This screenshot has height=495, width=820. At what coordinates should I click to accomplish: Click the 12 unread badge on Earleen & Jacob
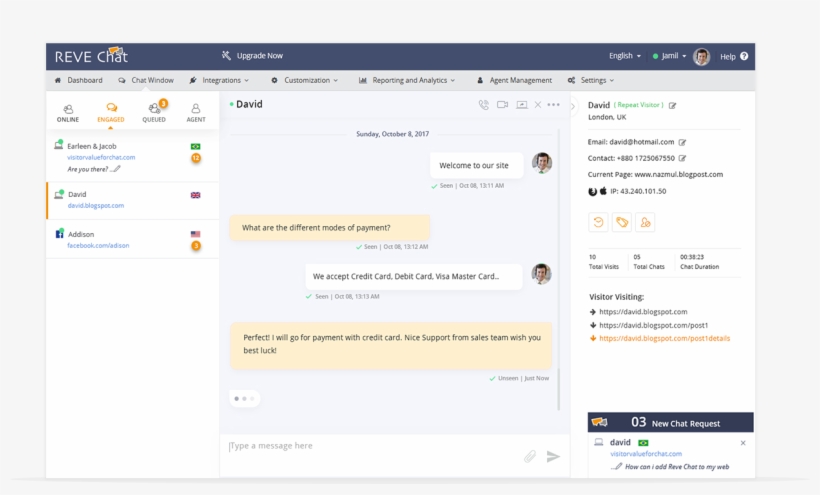[x=196, y=158]
